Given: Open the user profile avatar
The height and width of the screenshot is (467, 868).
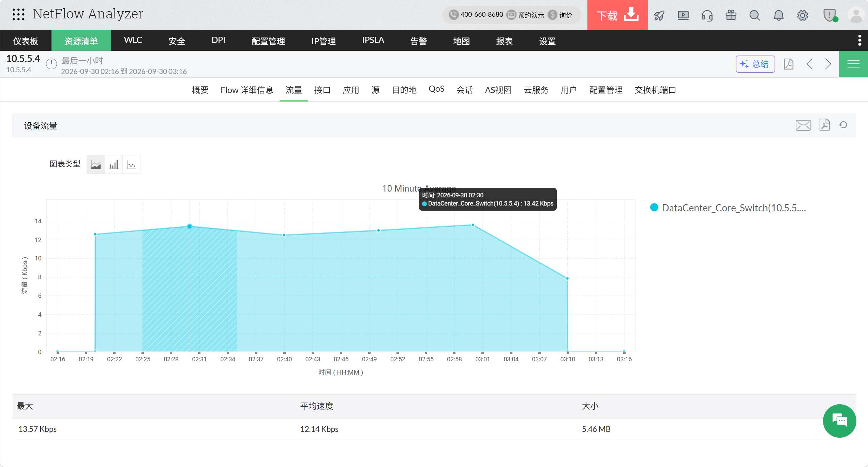Looking at the screenshot, I should pyautogui.click(x=856, y=15).
